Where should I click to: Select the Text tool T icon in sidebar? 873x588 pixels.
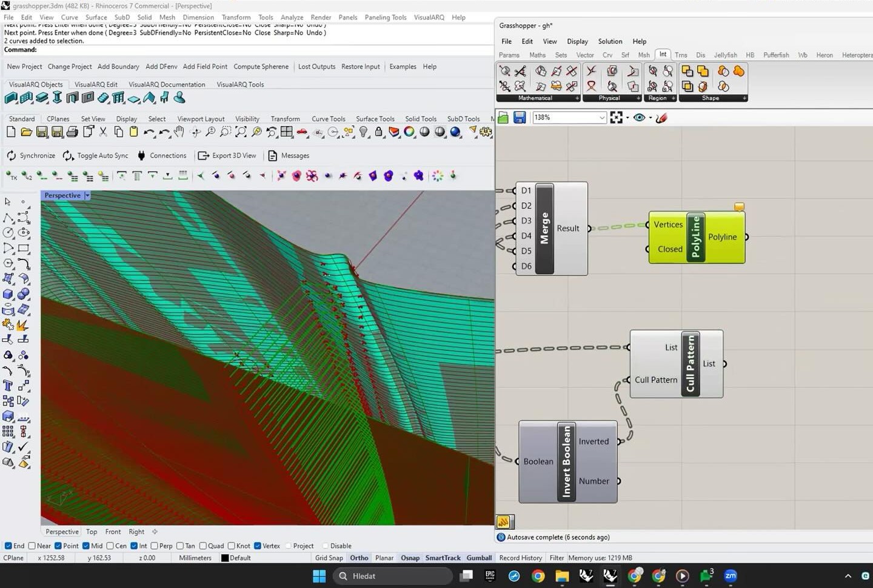pyautogui.click(x=8, y=386)
